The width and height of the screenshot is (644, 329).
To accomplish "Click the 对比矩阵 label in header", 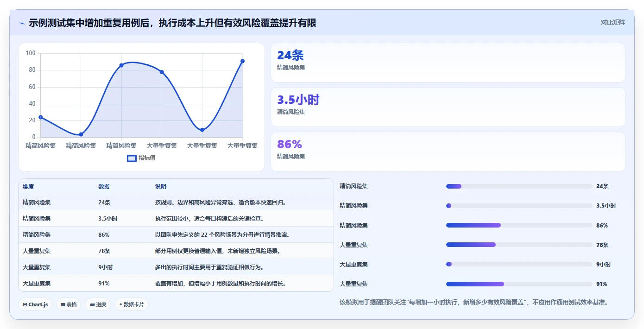I will pyautogui.click(x=612, y=22).
